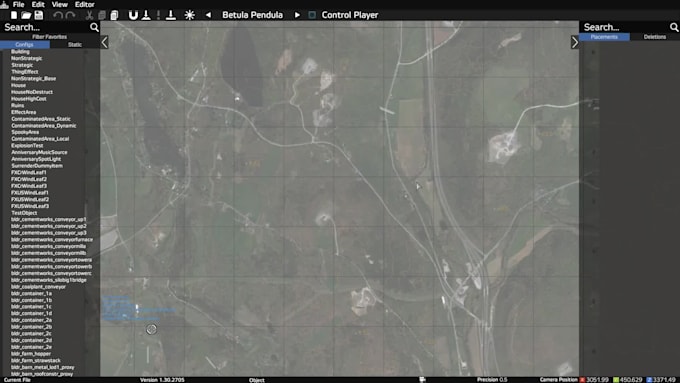Select bldr_cementworks_silobig1bridge entry

(x=49, y=280)
